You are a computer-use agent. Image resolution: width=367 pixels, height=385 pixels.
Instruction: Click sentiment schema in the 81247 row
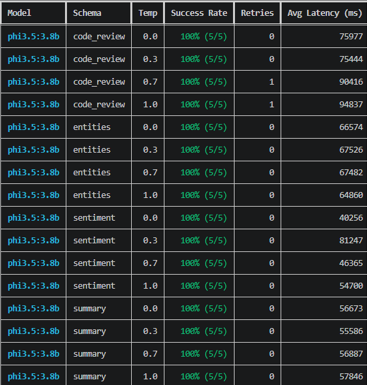94,240
